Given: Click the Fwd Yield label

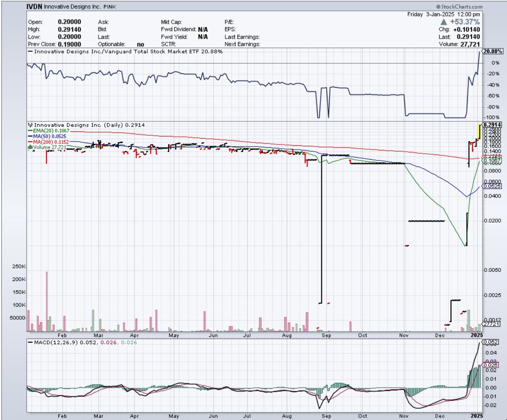Looking at the screenshot, I should click(173, 37).
